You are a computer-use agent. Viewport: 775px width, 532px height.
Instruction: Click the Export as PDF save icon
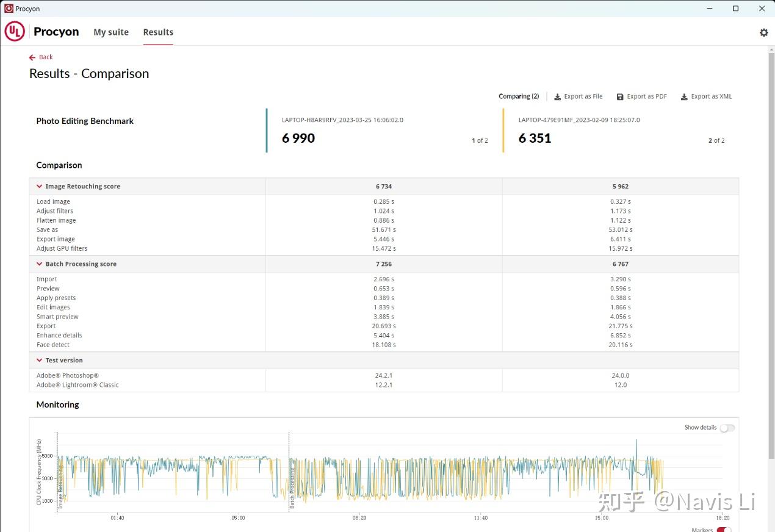point(620,96)
